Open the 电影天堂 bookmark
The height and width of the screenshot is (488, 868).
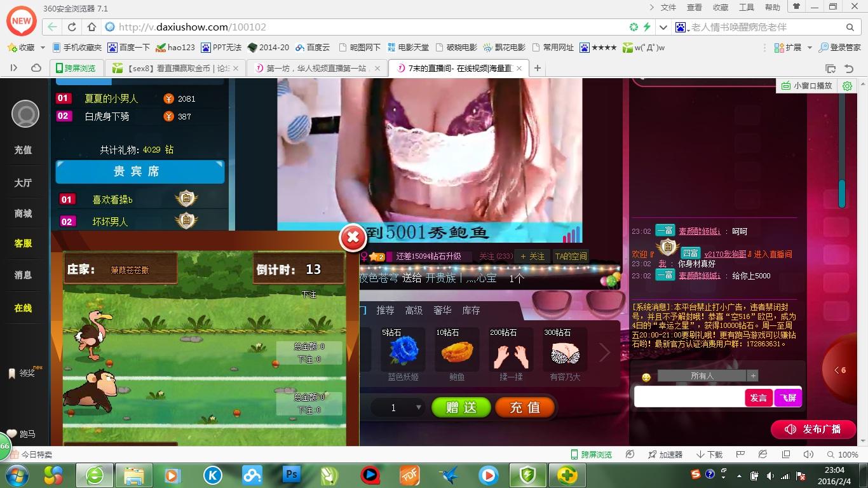pos(407,47)
